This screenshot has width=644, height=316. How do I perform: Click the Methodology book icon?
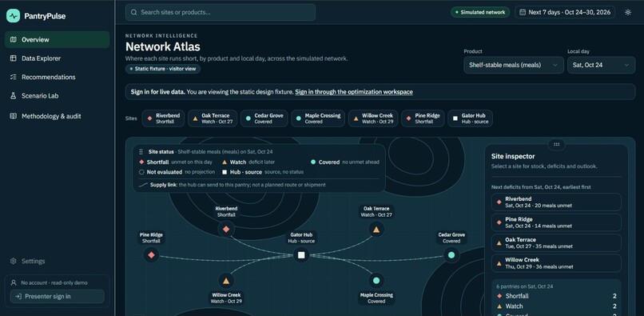click(x=13, y=117)
